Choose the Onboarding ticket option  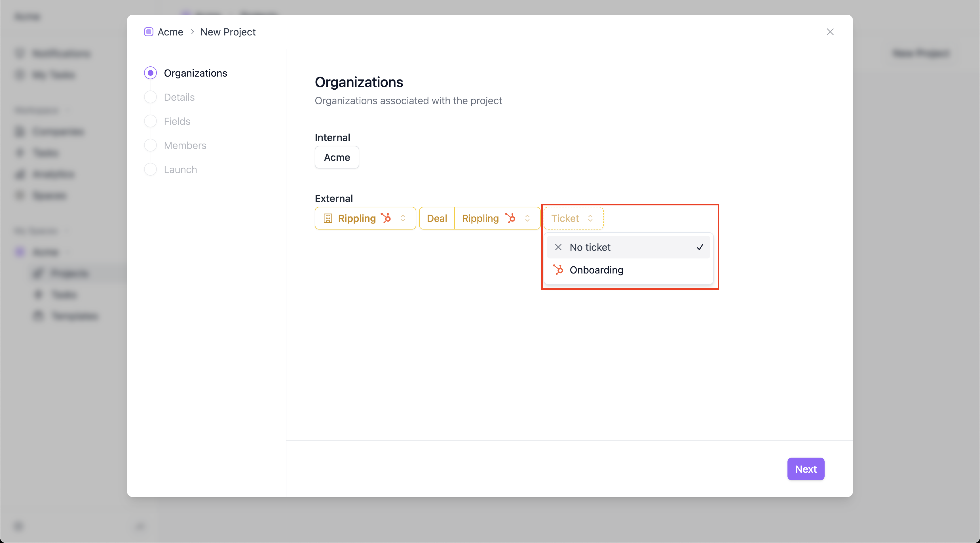coord(596,270)
